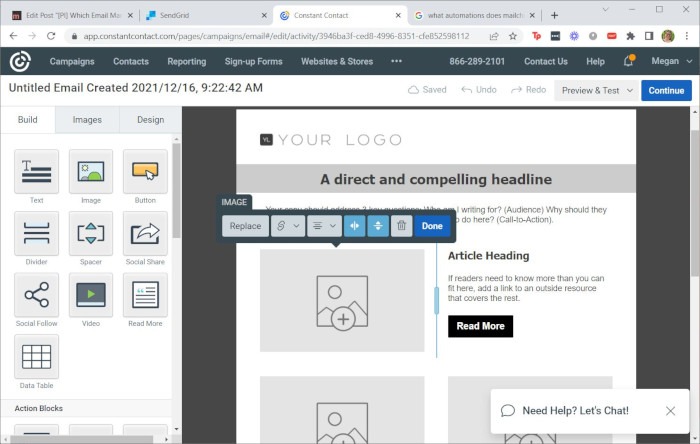
Task: Switch to the Build tab
Action: 28,120
